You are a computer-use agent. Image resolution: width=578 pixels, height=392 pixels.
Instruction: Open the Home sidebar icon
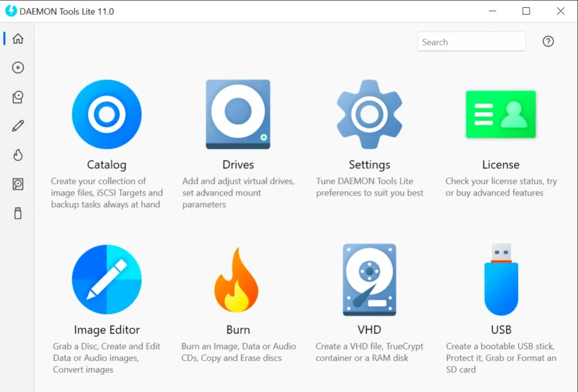click(17, 39)
